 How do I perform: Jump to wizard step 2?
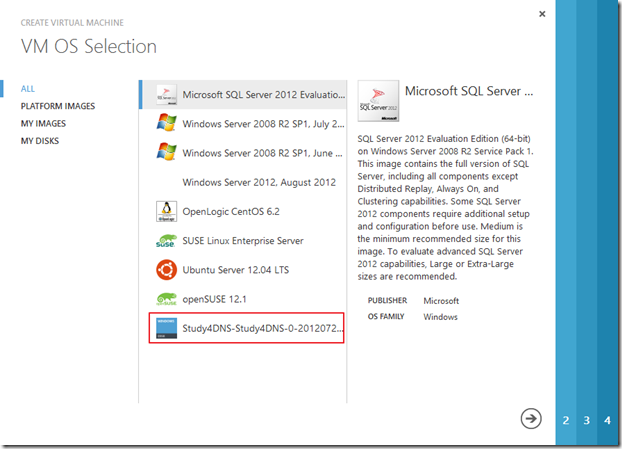click(x=566, y=420)
